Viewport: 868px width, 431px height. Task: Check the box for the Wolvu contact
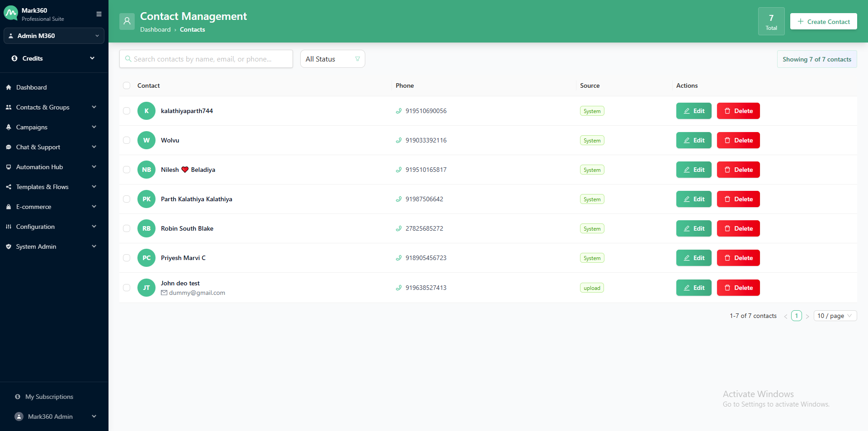(127, 140)
